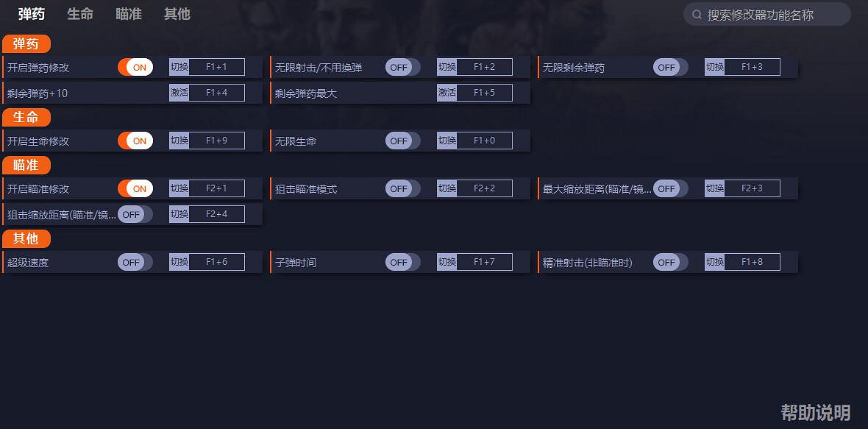Activate 剩余弹药最大 with its 激活 button

pos(448,92)
